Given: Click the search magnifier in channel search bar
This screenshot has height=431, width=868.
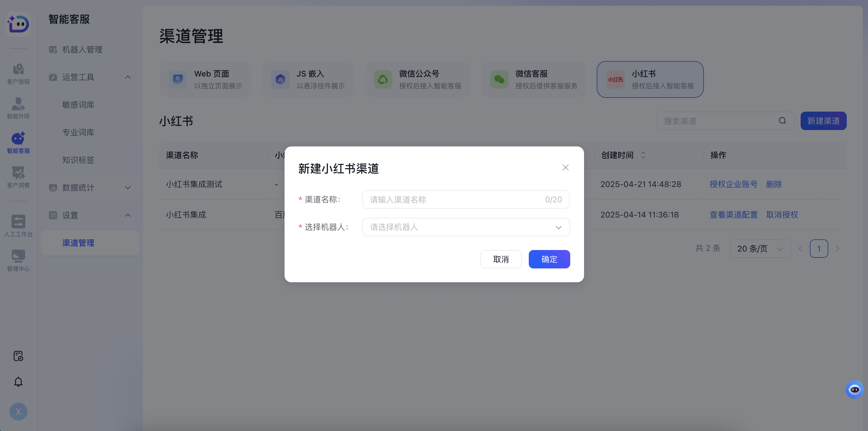Looking at the screenshot, I should click(782, 121).
